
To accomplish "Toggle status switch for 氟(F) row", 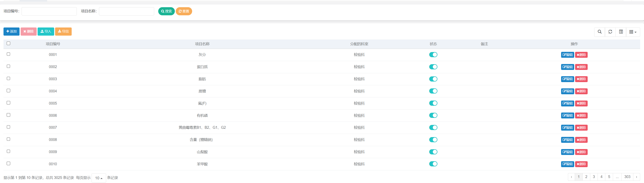I will coord(433,103).
